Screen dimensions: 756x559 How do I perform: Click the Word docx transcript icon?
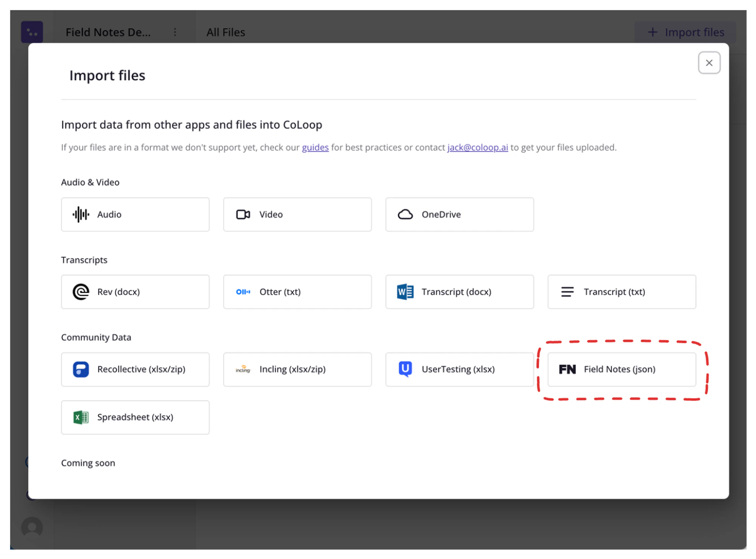[x=405, y=292]
